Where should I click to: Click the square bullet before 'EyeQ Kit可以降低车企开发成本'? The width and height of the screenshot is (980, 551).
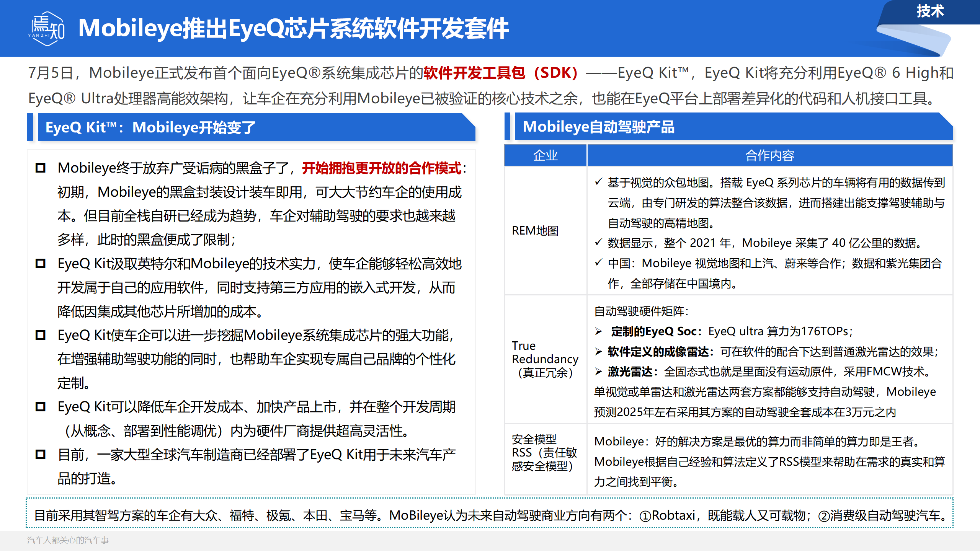(x=41, y=407)
